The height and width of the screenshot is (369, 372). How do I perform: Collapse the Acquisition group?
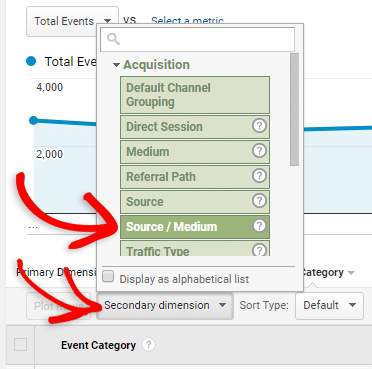(116, 65)
